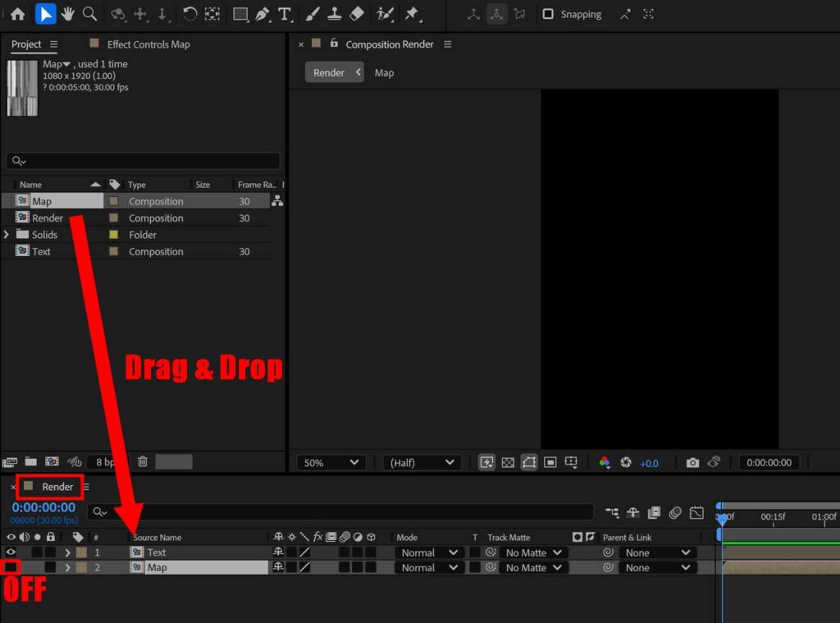Toggle Fast Previews button

(486, 463)
